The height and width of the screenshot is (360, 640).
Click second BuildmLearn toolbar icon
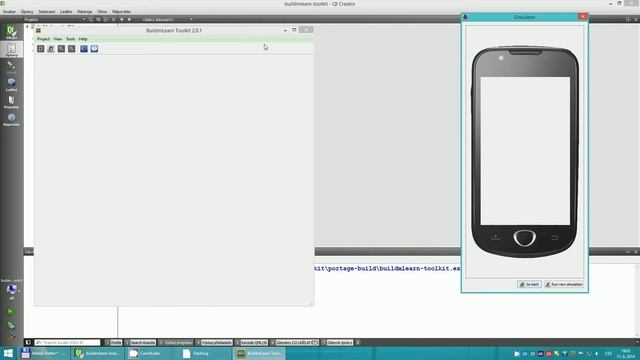tap(51, 49)
